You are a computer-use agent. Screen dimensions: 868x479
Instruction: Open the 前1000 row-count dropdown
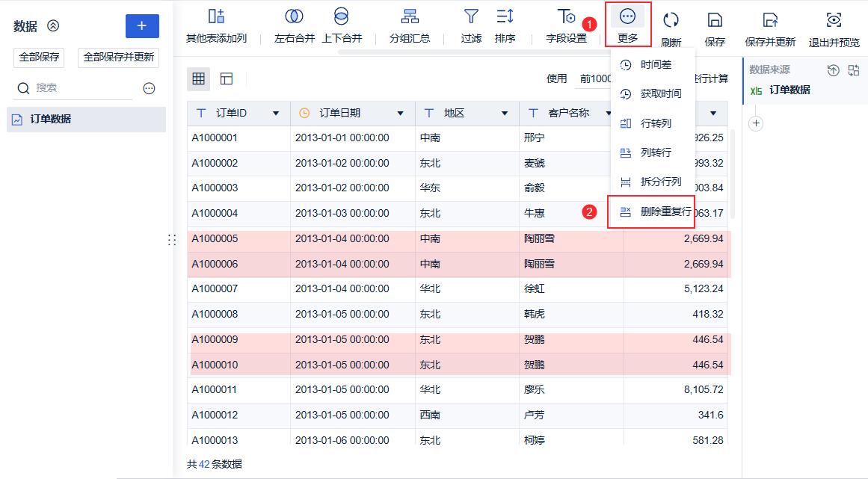(x=594, y=79)
